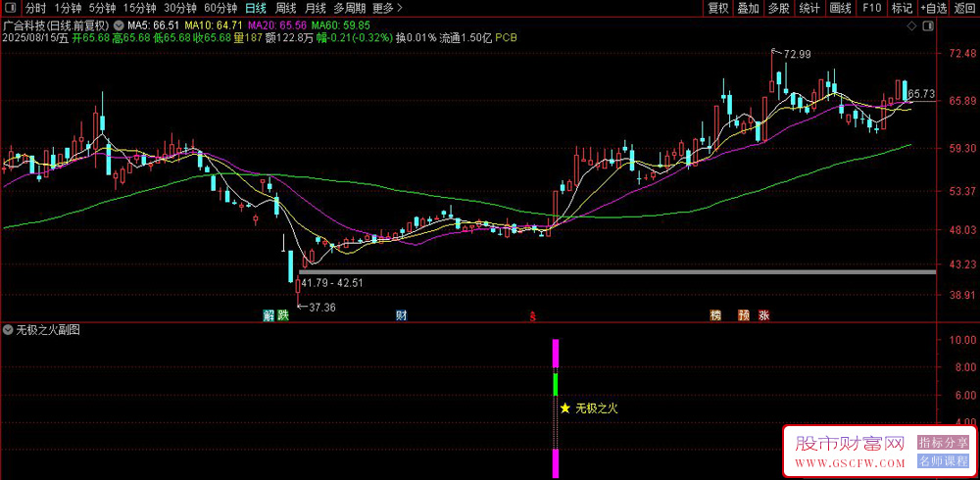The image size is (980, 480).
Task: Activate the 画线 drawing tool
Action: (x=840, y=8)
